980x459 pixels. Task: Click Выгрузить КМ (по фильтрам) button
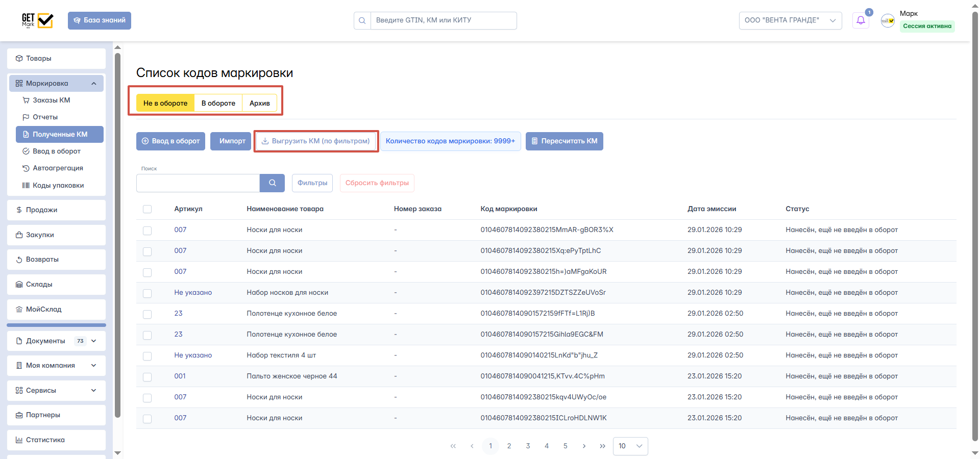point(316,141)
